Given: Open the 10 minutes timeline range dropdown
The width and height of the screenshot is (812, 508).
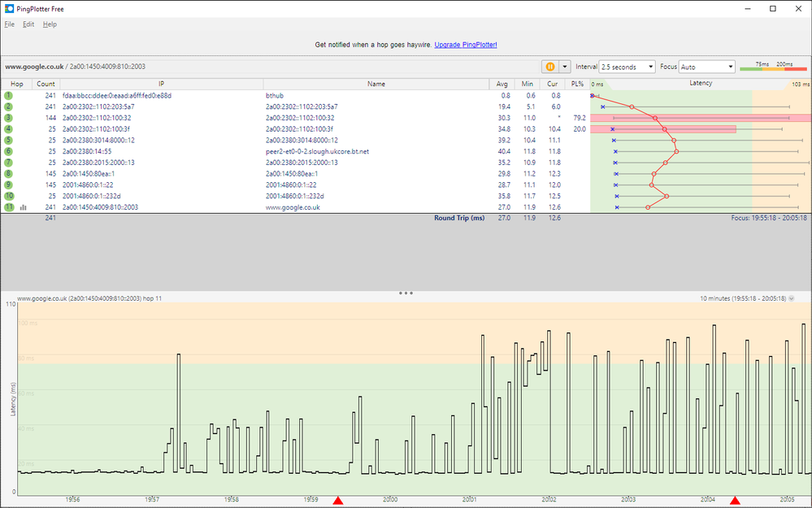Looking at the screenshot, I should pyautogui.click(x=792, y=298).
